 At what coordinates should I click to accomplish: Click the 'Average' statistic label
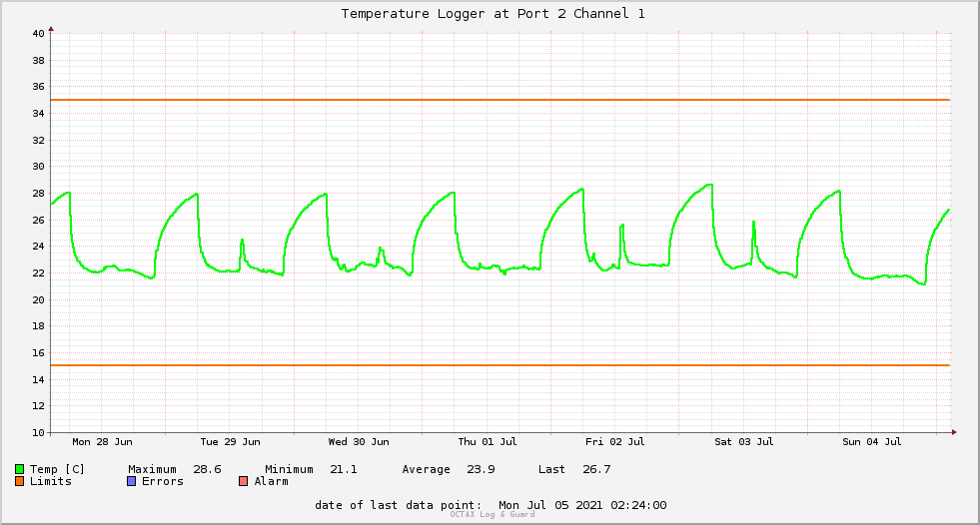[x=426, y=469]
